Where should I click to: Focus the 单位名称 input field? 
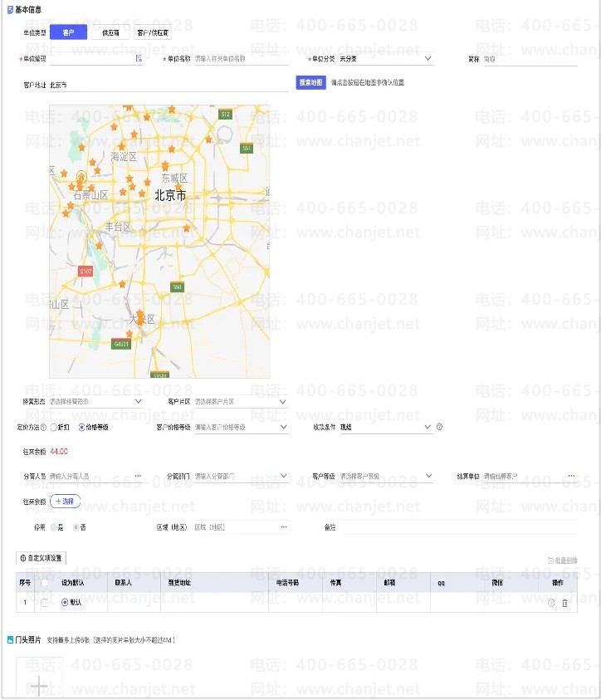pyautogui.click(x=241, y=58)
